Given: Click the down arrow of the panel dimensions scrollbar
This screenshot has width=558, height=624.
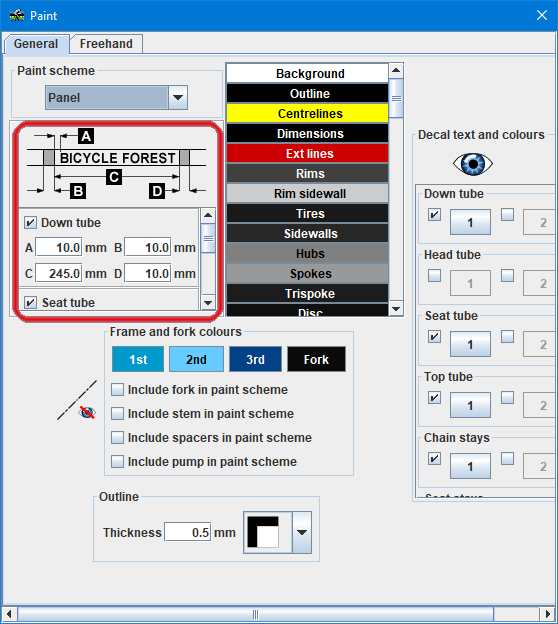Looking at the screenshot, I should pyautogui.click(x=208, y=303).
